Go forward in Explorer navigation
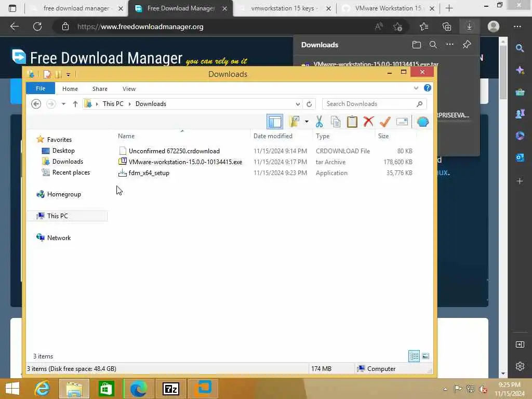 [x=51, y=104]
